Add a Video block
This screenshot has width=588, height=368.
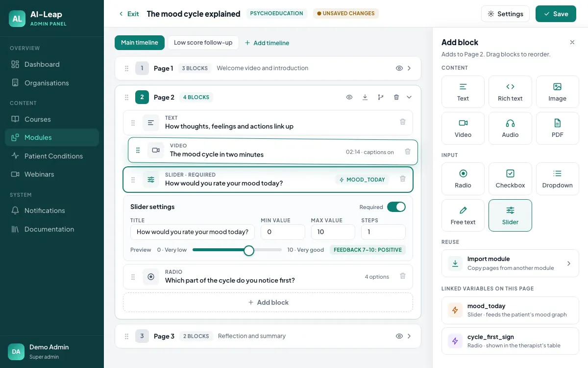click(463, 128)
